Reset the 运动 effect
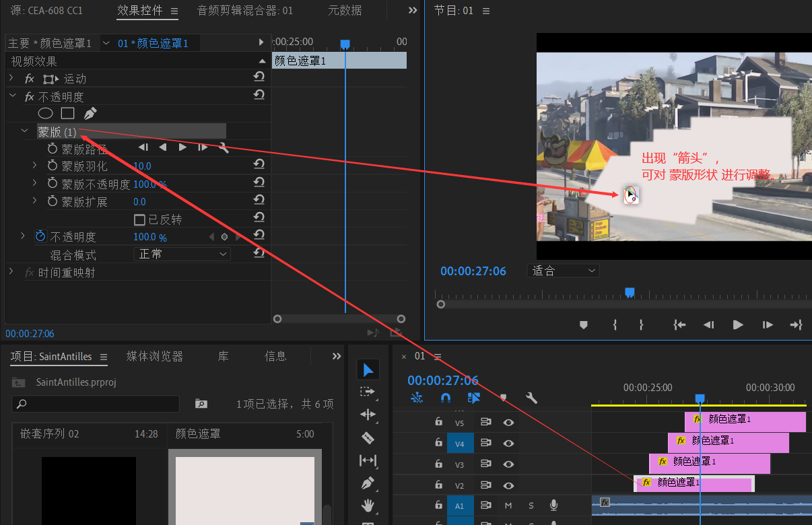 [259, 78]
